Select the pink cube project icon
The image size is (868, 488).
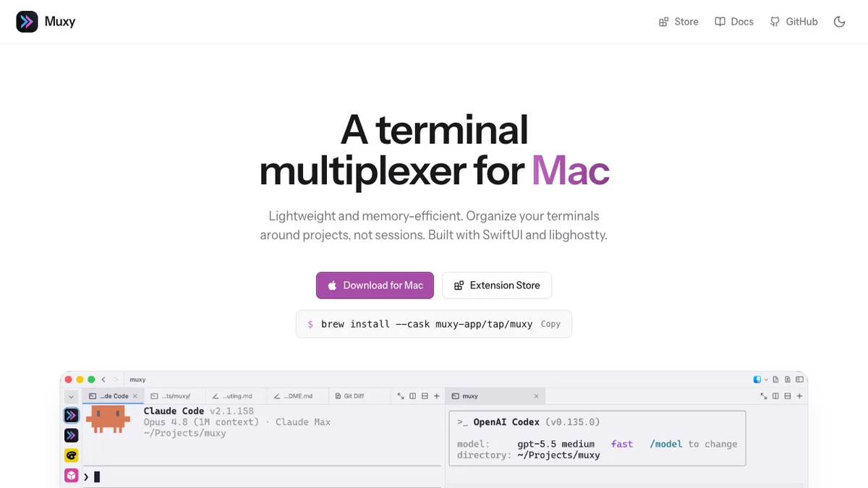point(71,475)
